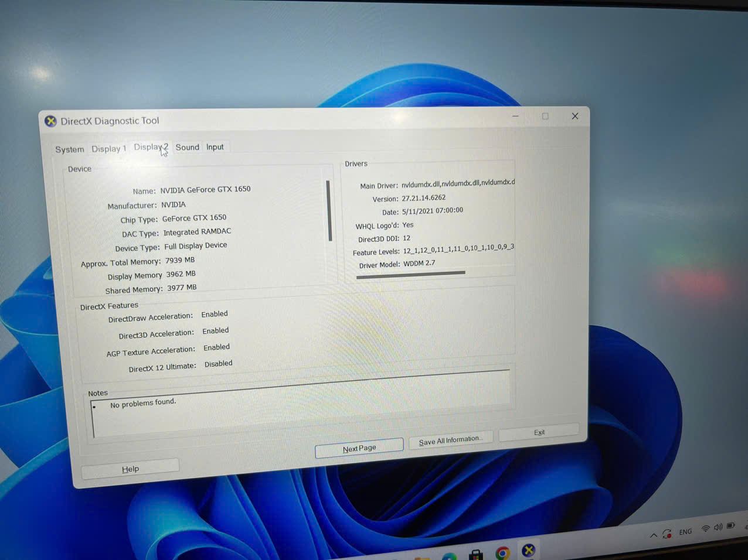Click DirectDraw Acceleration Enabled value
748x560 pixels.
tap(215, 315)
